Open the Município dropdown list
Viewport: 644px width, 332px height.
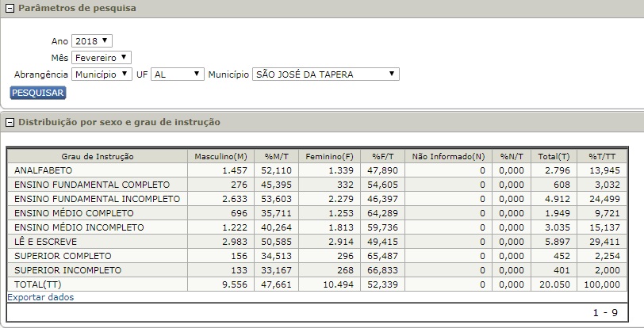(x=325, y=74)
